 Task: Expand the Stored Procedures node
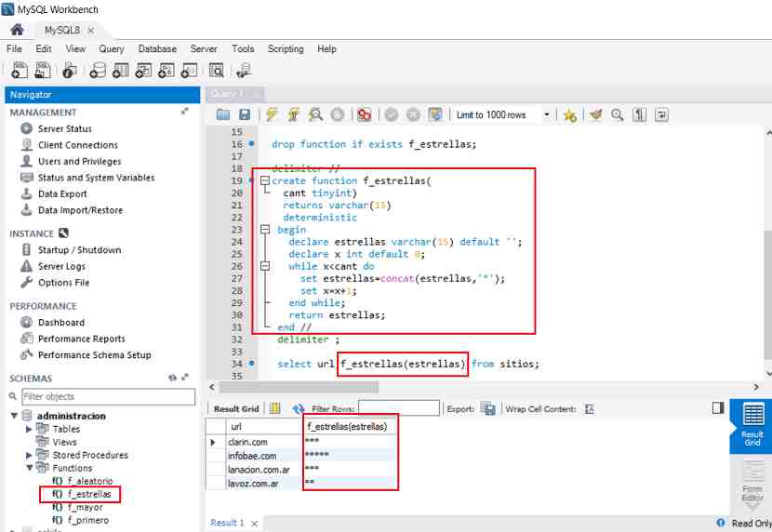click(29, 455)
